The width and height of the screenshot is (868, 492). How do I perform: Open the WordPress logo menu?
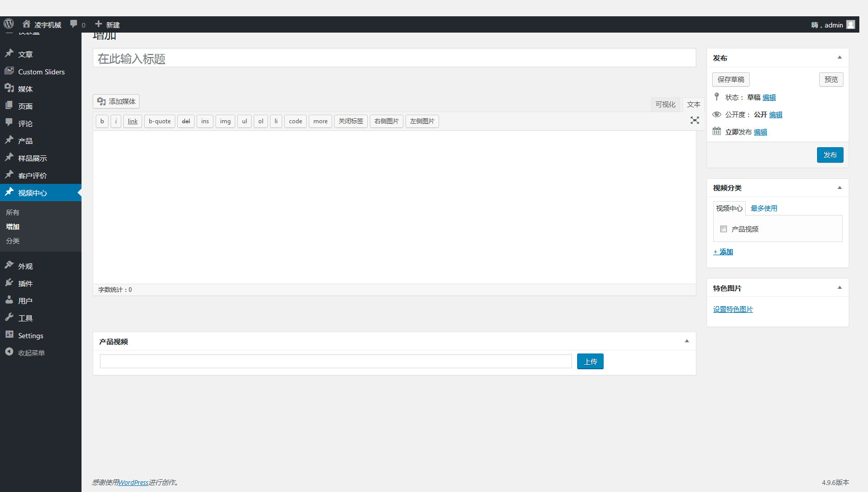(x=9, y=24)
